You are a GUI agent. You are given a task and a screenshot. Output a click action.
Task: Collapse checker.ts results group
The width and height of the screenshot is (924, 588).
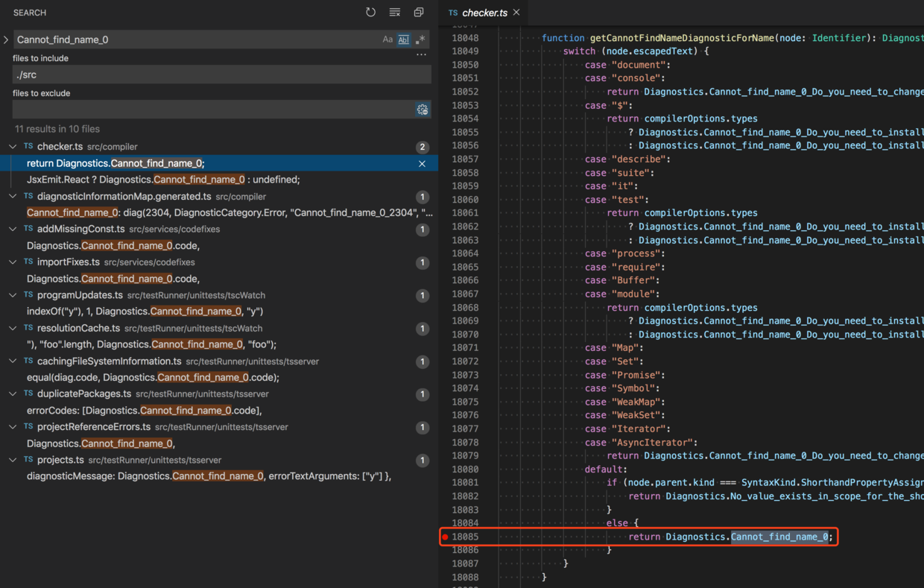(x=13, y=147)
